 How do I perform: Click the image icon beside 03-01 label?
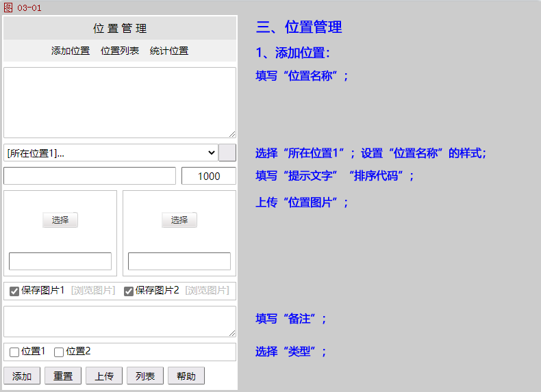8,7
